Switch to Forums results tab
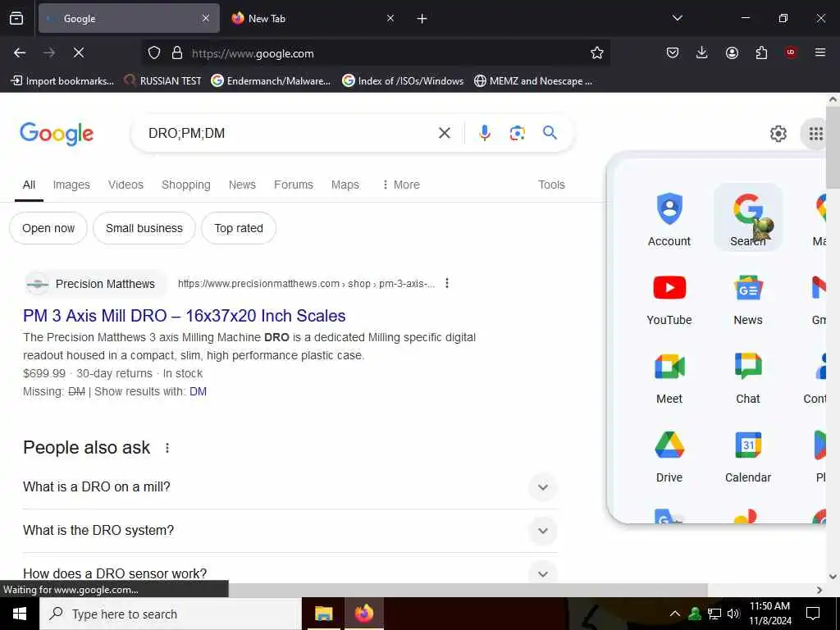This screenshot has width=840, height=630. pos(294,185)
